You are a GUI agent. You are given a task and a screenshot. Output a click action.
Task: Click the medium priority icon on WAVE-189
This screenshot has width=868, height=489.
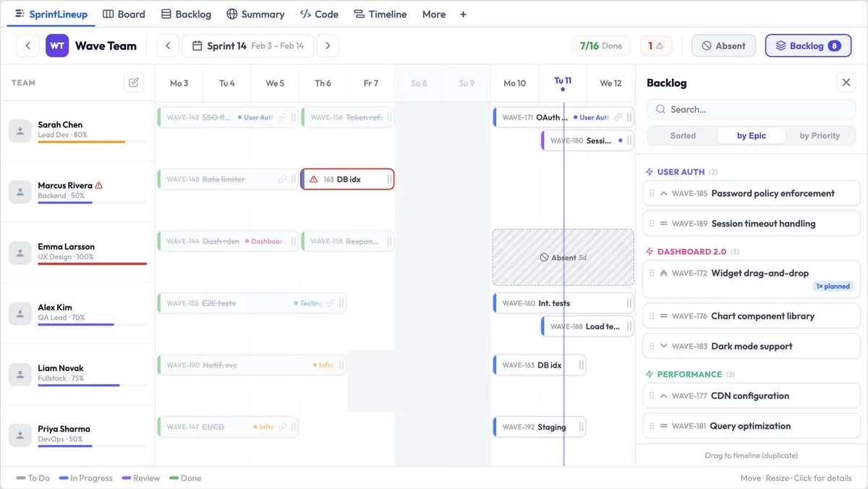tap(663, 224)
